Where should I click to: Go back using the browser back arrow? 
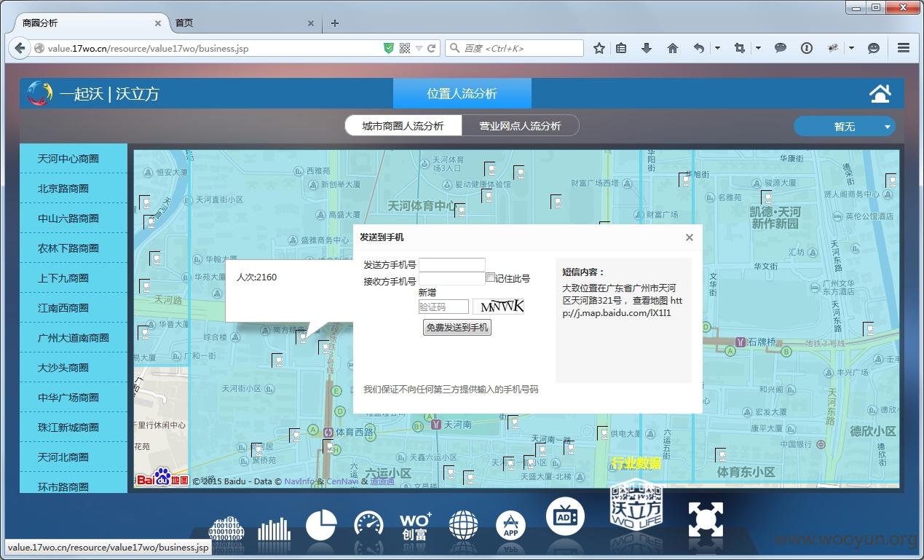[20, 48]
